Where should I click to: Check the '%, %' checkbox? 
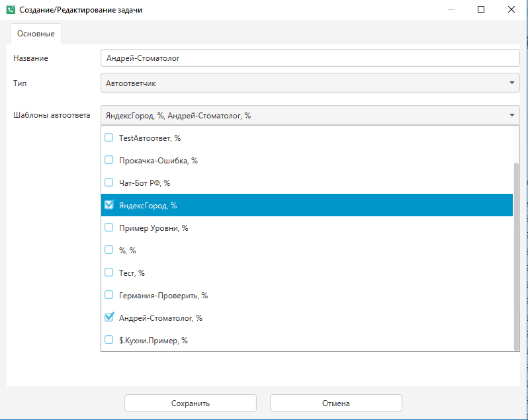coord(109,250)
